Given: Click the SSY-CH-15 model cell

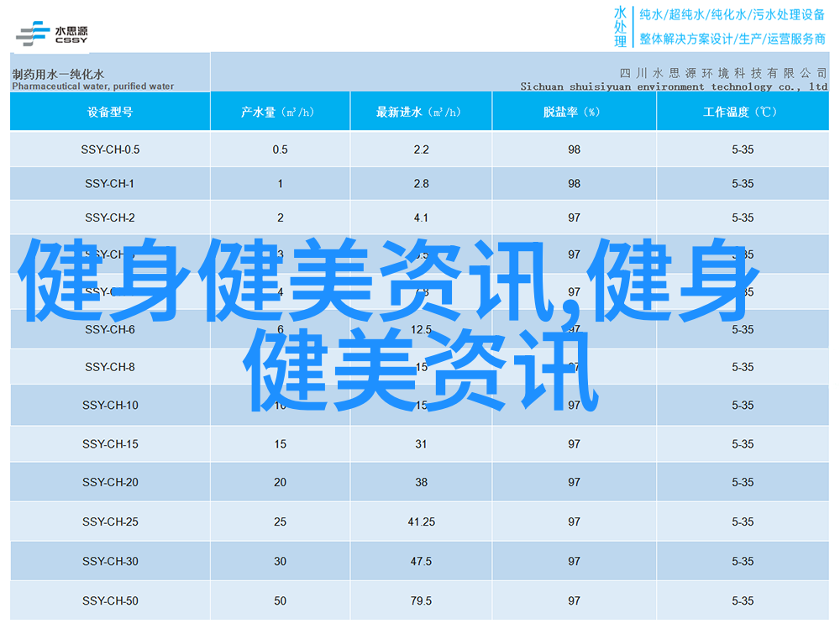Looking at the screenshot, I should tap(110, 443).
